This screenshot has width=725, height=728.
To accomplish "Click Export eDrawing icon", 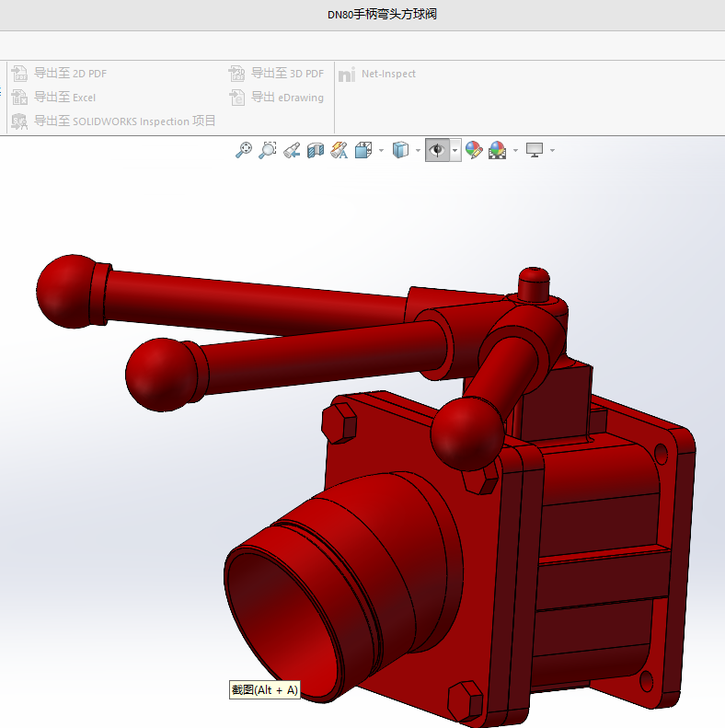I will click(236, 97).
